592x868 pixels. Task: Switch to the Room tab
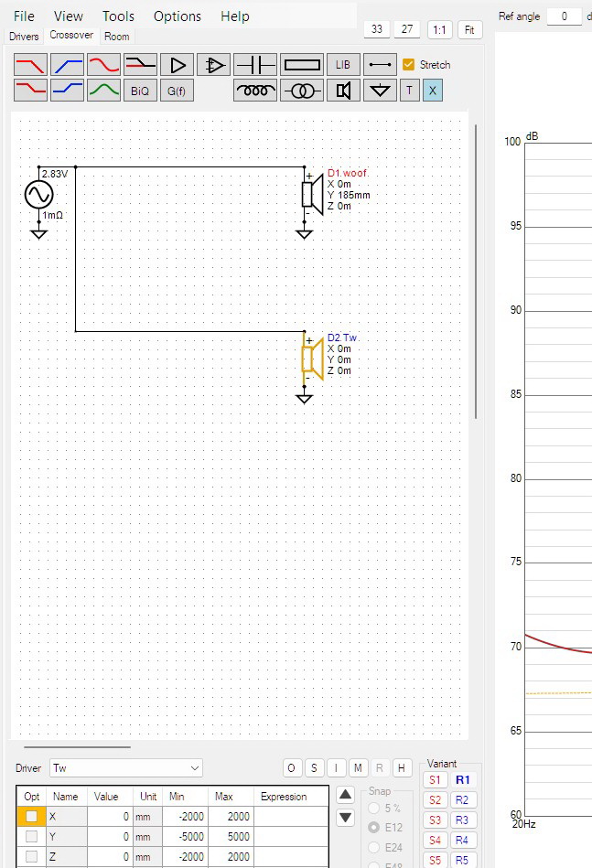117,37
